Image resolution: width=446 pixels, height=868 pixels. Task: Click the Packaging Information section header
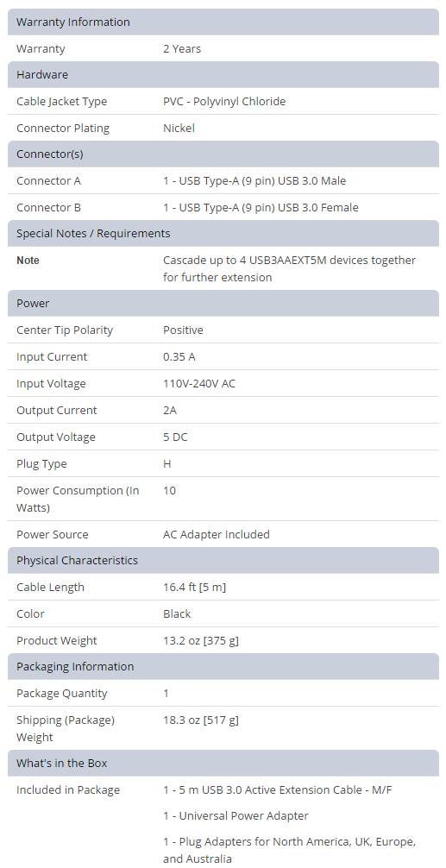click(x=223, y=666)
